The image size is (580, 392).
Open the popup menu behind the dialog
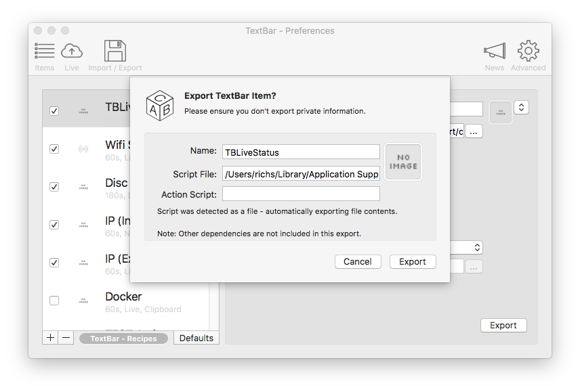coord(466,248)
